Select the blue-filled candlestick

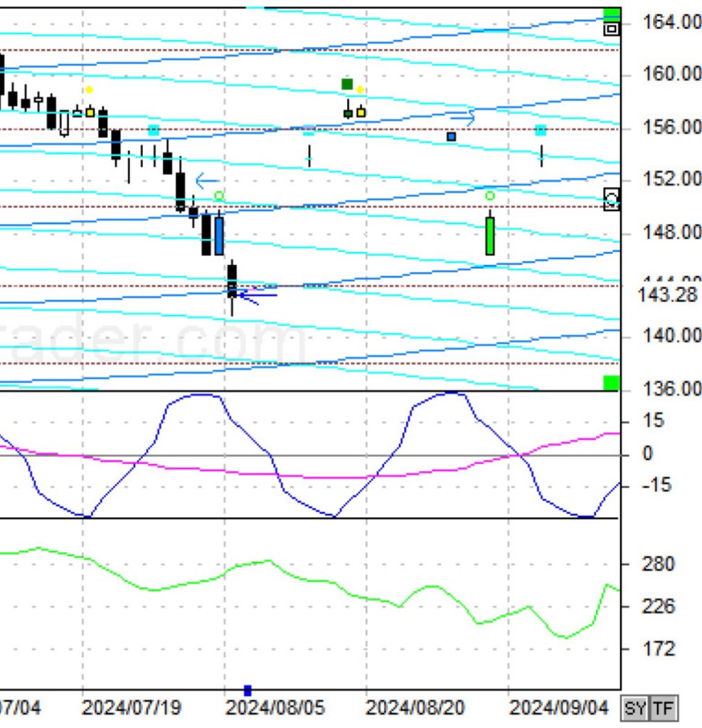coord(219,236)
